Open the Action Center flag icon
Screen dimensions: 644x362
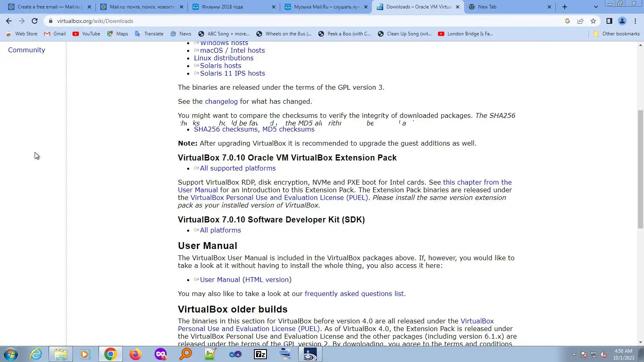tap(584, 355)
